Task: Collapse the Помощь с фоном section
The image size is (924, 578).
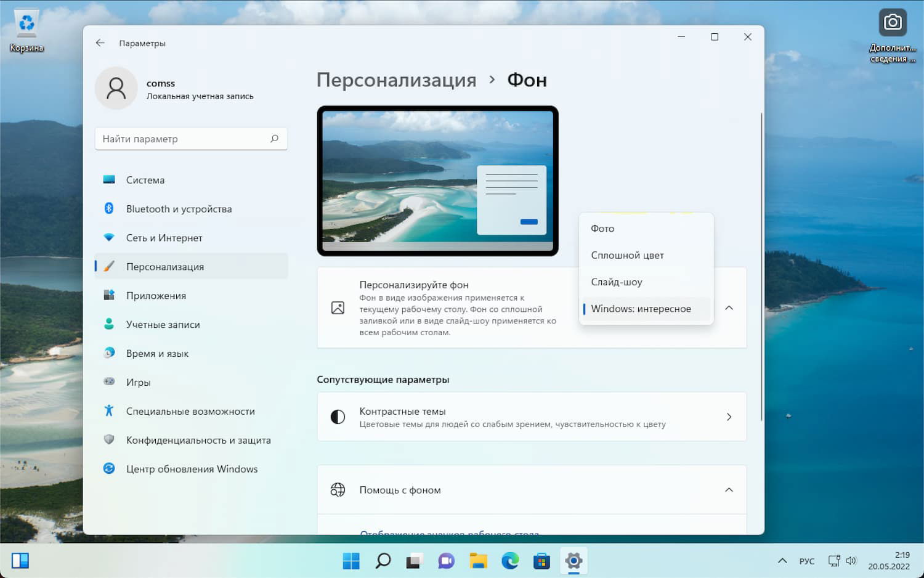Action: [729, 490]
